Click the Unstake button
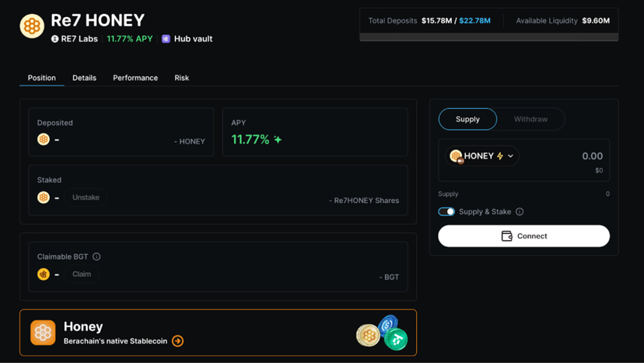 point(86,197)
